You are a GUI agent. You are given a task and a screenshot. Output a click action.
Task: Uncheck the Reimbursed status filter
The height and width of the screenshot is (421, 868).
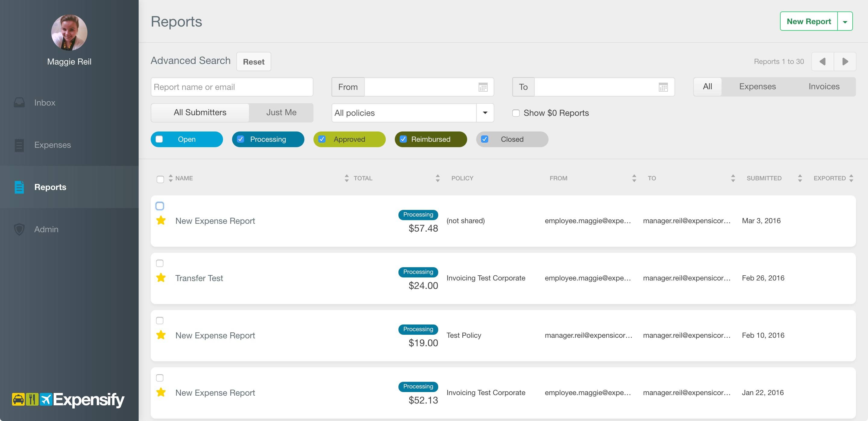click(403, 139)
